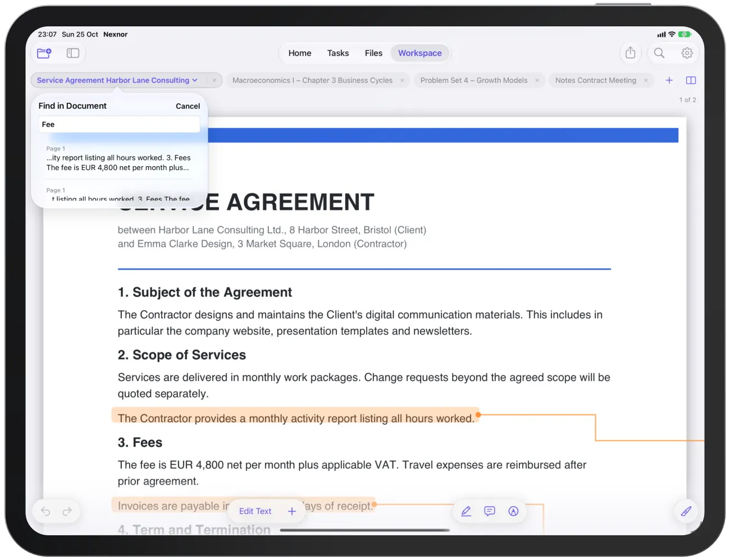Tap the Edit Text button

point(255,511)
